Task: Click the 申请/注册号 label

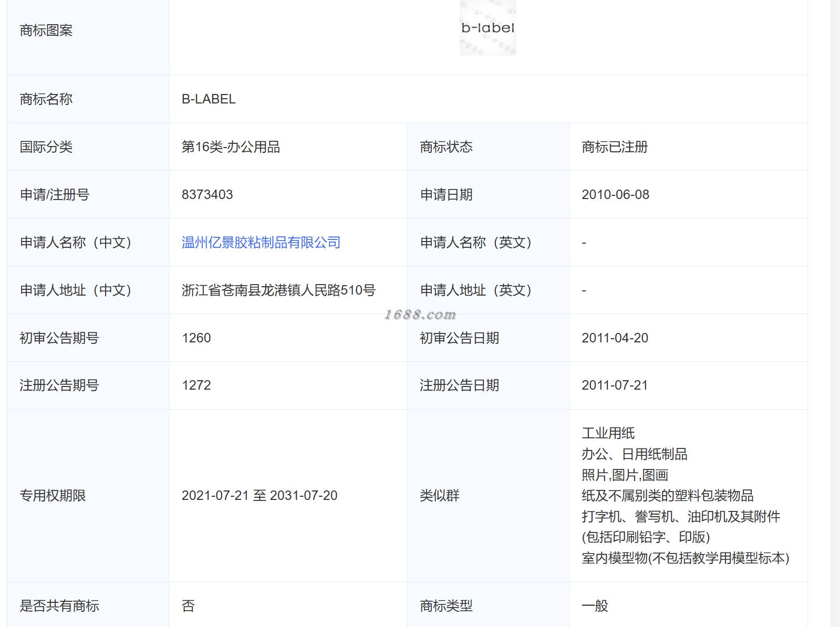Action: coord(55,195)
